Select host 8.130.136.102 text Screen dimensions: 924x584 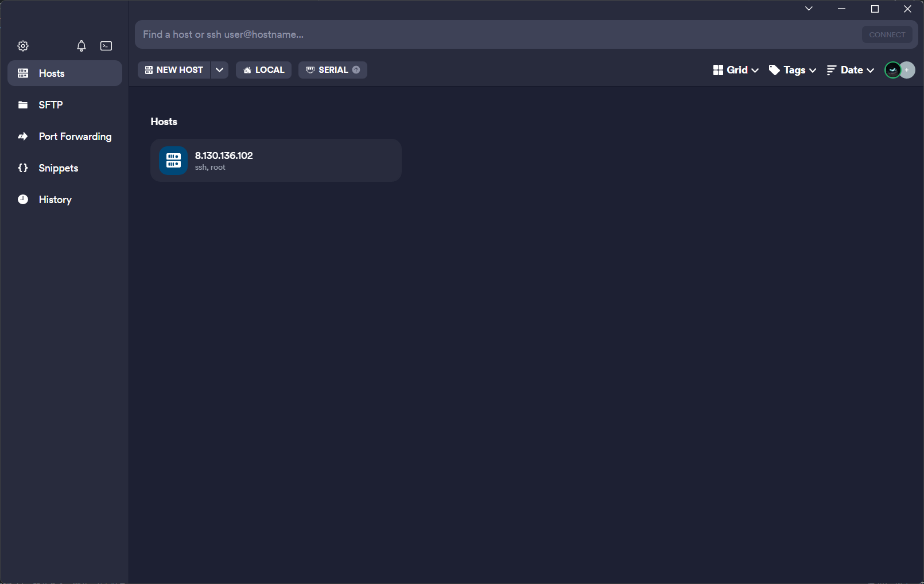point(224,155)
